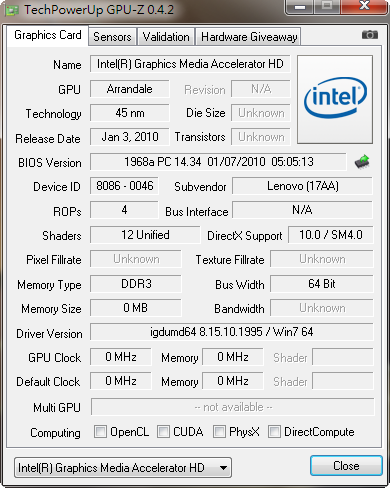Click the camera screenshot icon
The image size is (390, 488).
[x=370, y=35]
